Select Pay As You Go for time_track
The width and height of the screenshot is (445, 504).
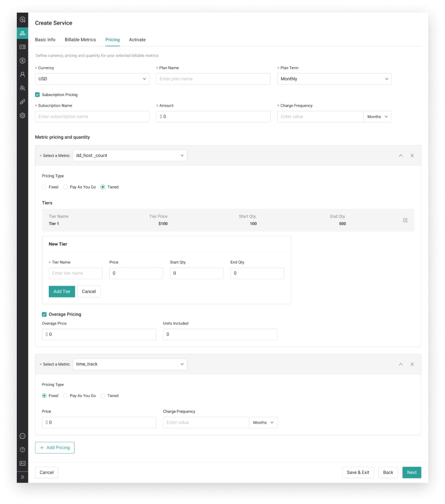[x=66, y=396]
